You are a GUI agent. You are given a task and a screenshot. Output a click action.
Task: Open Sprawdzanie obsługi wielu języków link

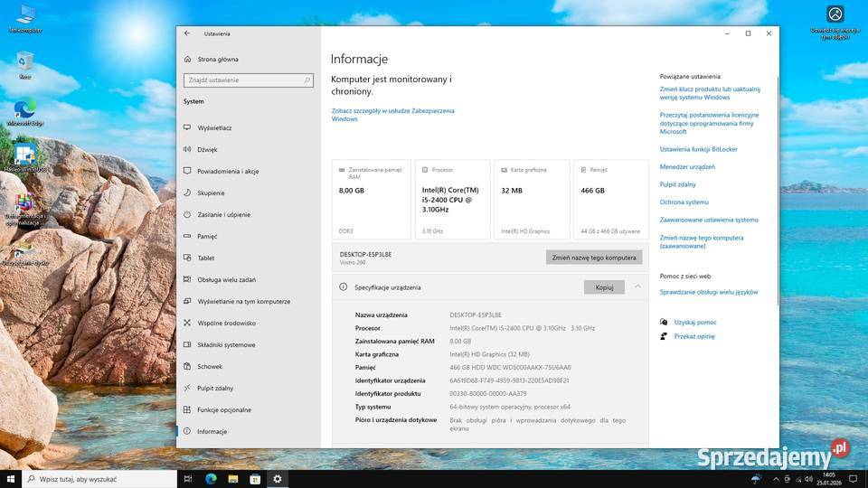pyautogui.click(x=709, y=292)
